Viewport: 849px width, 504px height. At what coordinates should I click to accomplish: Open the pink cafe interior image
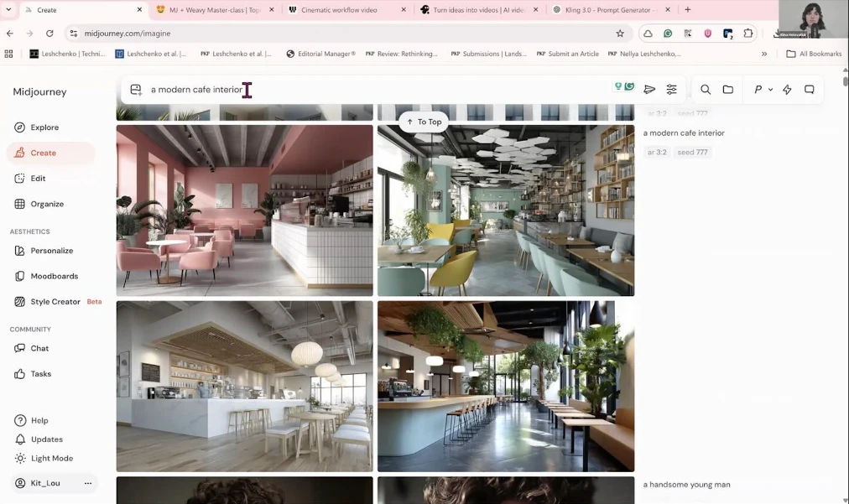pos(244,210)
